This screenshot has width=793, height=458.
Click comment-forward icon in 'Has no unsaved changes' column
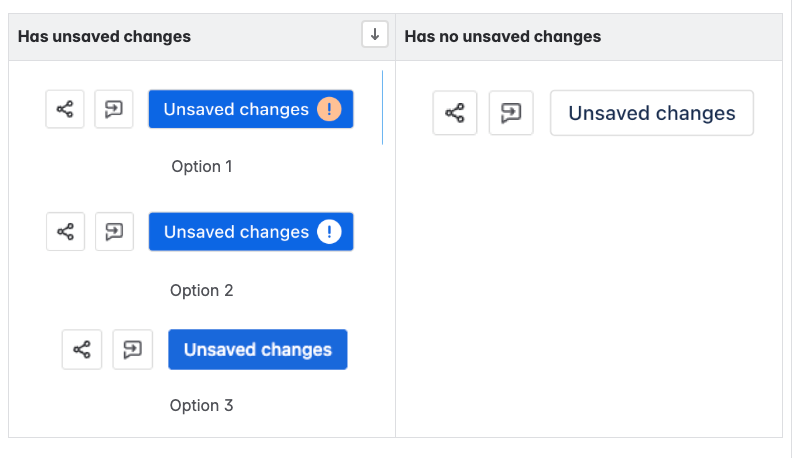pos(511,113)
